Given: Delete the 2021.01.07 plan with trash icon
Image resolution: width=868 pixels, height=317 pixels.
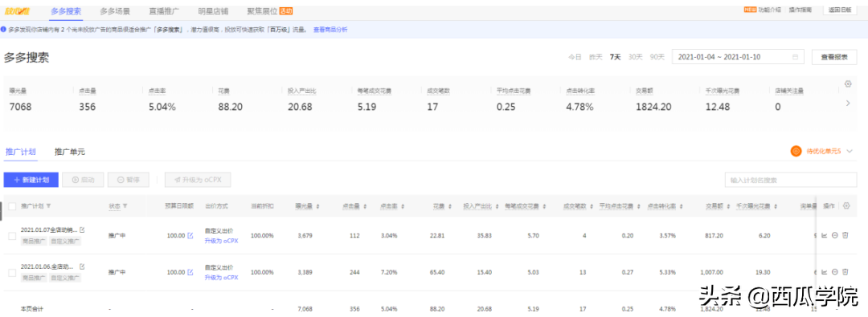Looking at the screenshot, I should tap(845, 235).
